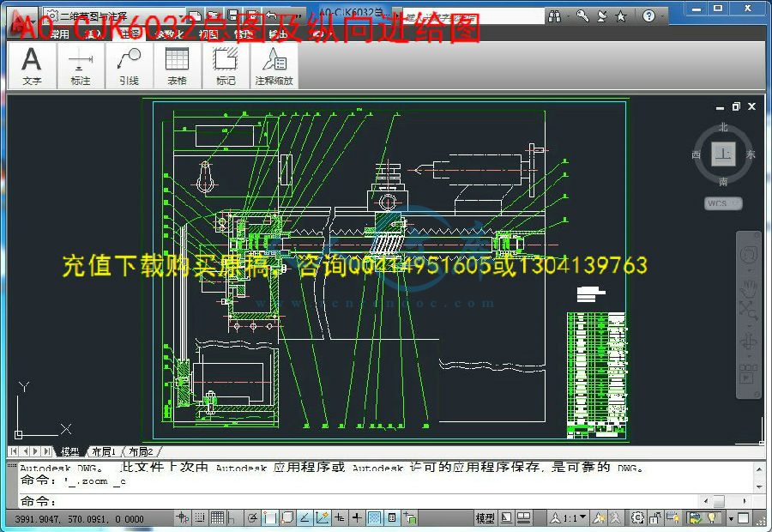This screenshot has height=532, width=772.
Task: Toggle Polar Tracking in status bar
Action: [x=252, y=517]
